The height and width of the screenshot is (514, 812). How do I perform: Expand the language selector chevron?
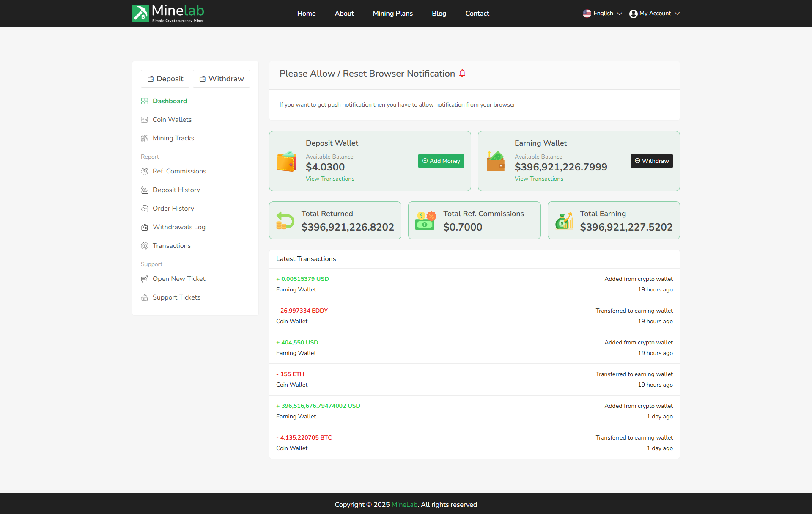pyautogui.click(x=620, y=14)
